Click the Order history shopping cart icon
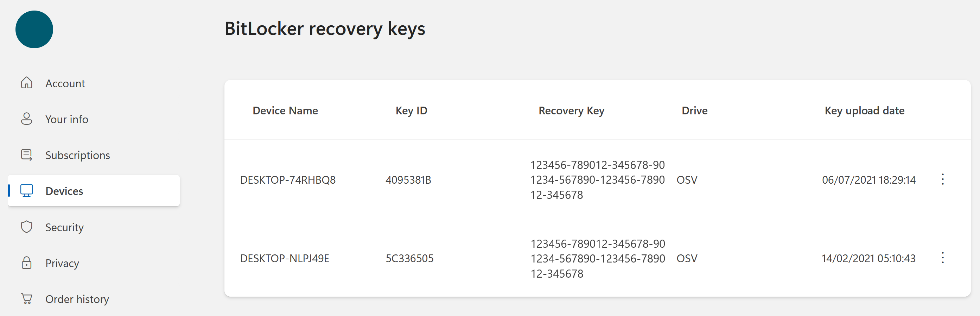Viewport: 980px width, 316px height. point(27,298)
